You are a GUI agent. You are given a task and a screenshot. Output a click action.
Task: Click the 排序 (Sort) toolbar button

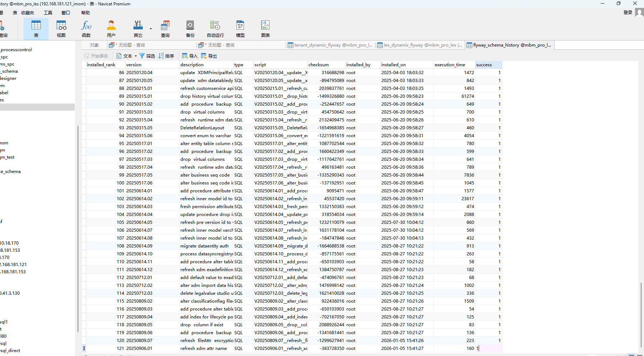coord(166,56)
